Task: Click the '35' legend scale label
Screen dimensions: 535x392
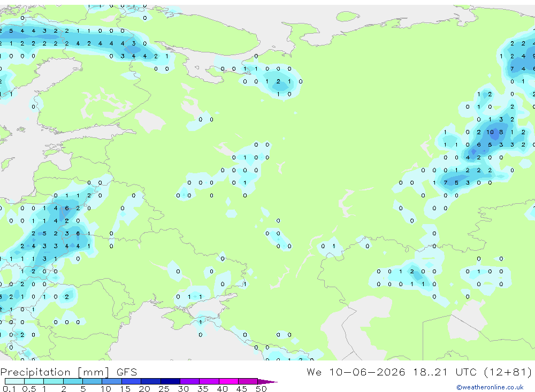Action: [203, 389]
